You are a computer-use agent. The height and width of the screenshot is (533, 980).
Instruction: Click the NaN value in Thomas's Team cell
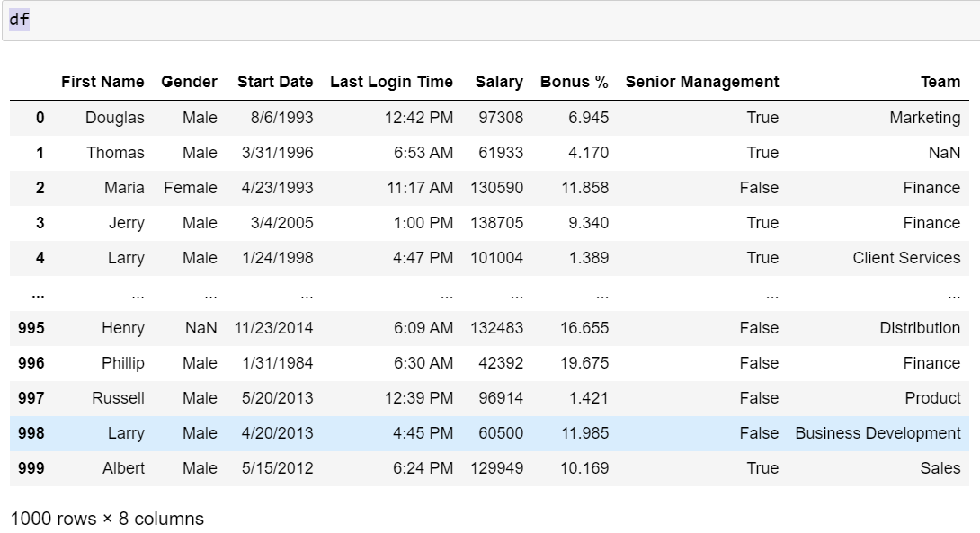[x=945, y=153]
